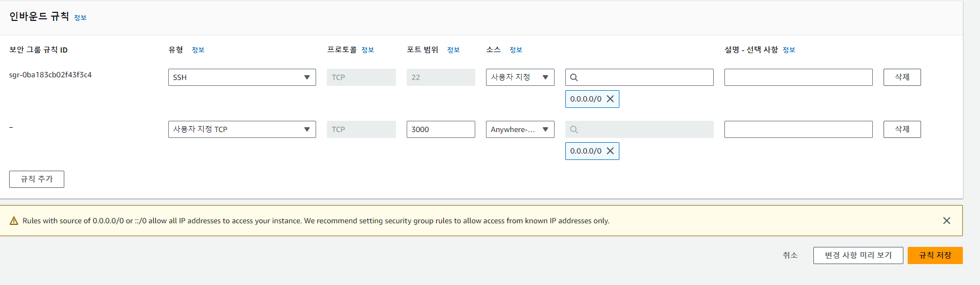Focus the description field of the SSH rule
The height and width of the screenshot is (285, 980).
pyautogui.click(x=798, y=77)
